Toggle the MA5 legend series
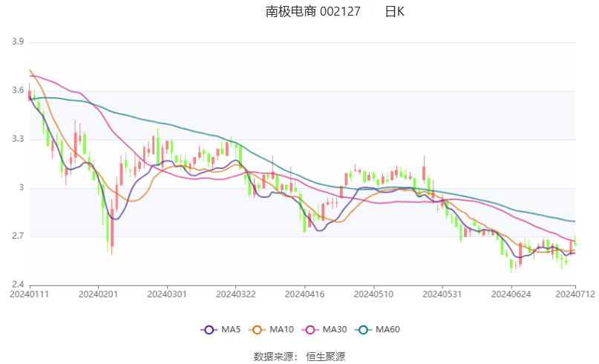599x364 pixels. (220, 330)
